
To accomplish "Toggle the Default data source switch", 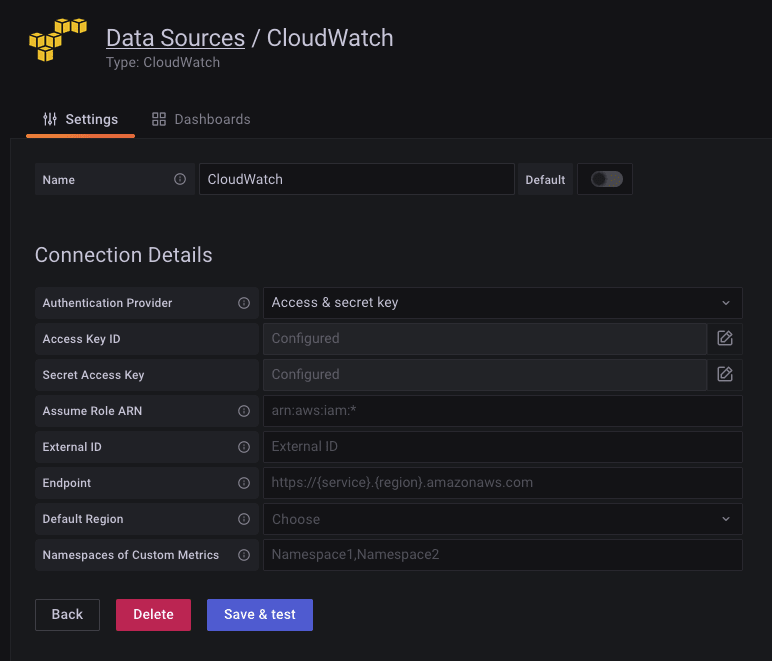I will [607, 179].
